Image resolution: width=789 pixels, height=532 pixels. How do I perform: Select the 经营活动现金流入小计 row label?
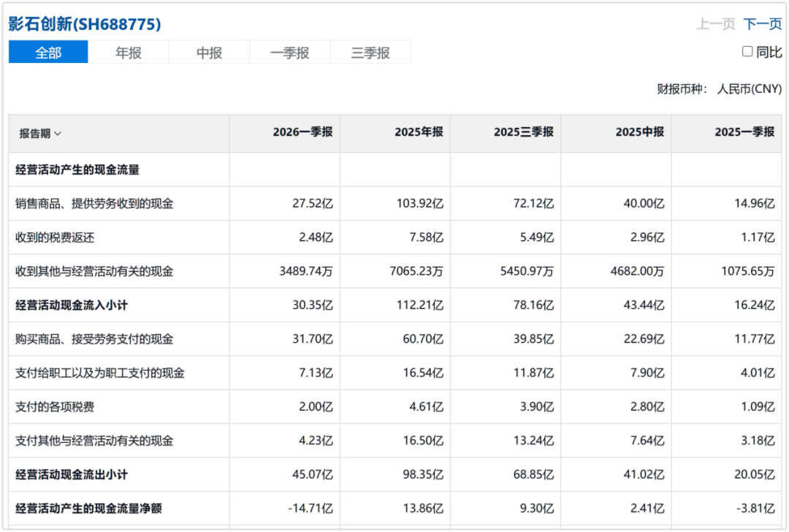click(72, 305)
